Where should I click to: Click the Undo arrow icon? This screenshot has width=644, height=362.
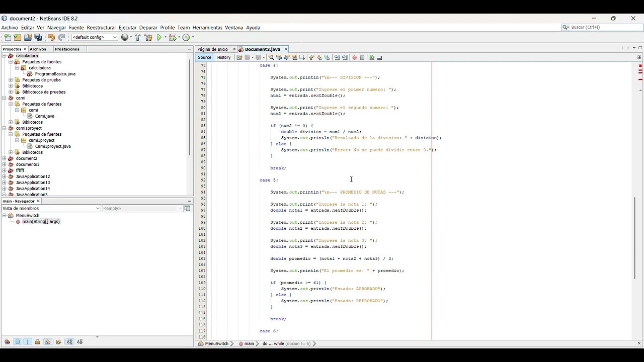click(51, 37)
